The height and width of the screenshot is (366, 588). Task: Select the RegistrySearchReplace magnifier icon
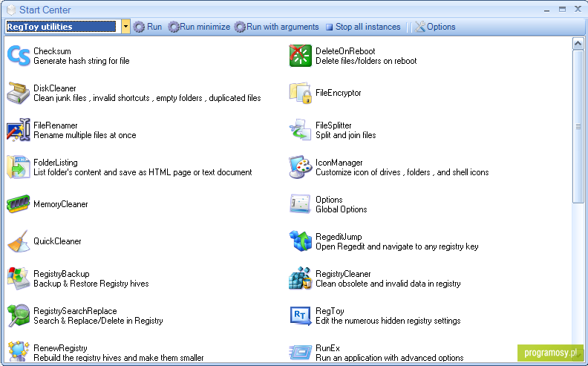[19, 316]
